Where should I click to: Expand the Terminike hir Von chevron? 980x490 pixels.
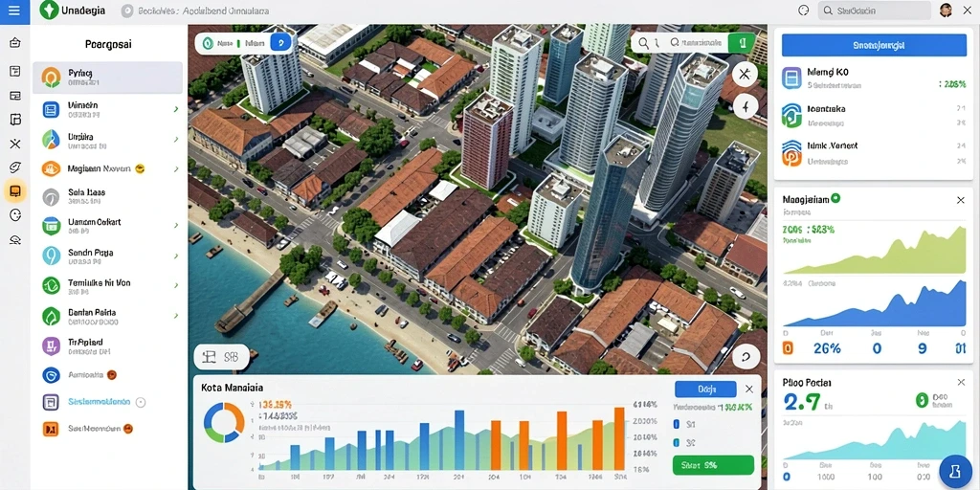point(176,285)
